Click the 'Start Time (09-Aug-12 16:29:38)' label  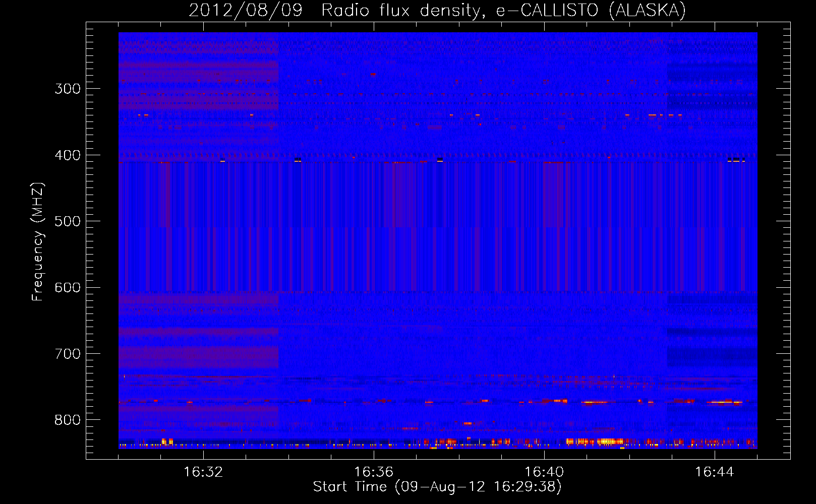437,487
